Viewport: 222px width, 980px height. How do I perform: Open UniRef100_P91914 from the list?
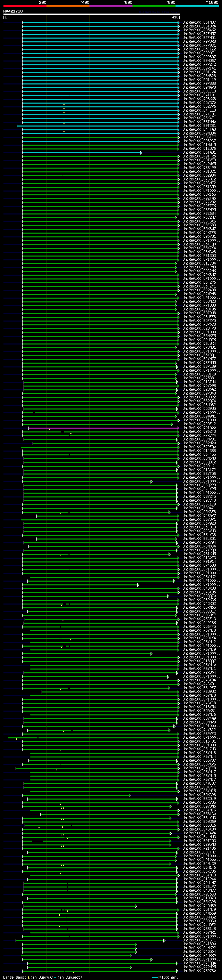(x=199, y=561)
